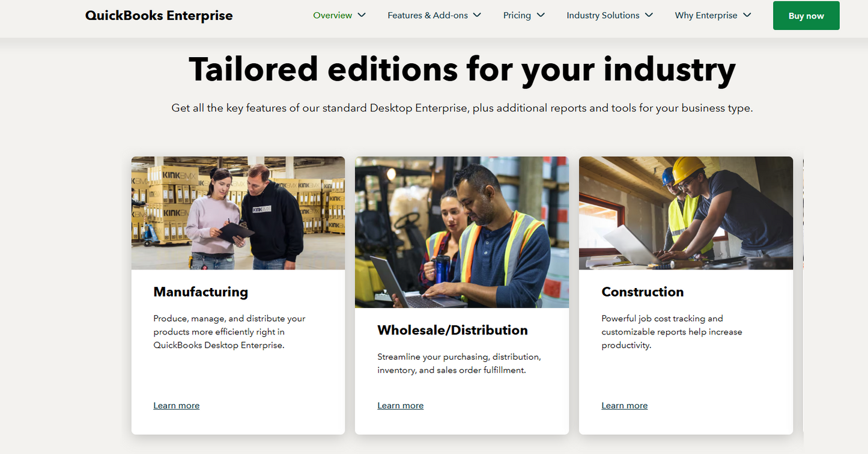Select the Manufacturing warehouse photo

point(238,213)
